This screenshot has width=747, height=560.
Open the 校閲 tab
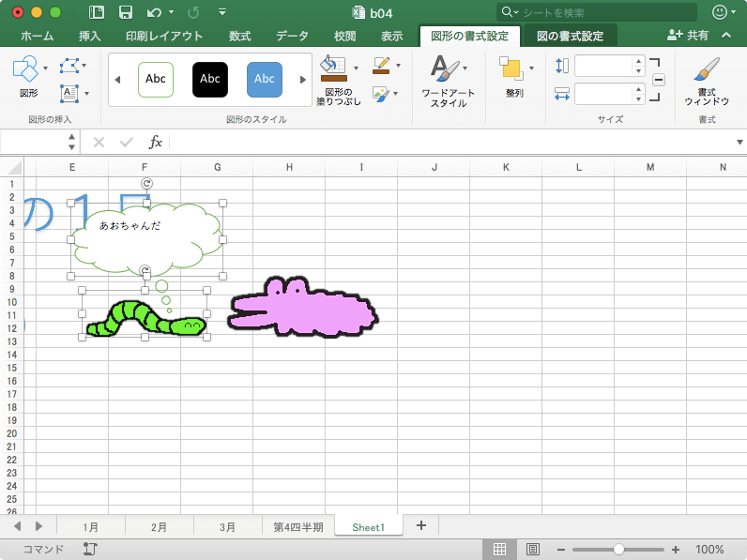345,36
